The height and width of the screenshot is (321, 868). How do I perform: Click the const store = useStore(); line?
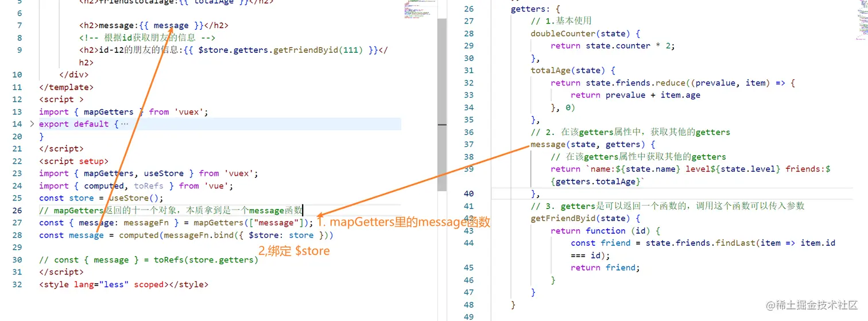pos(101,198)
